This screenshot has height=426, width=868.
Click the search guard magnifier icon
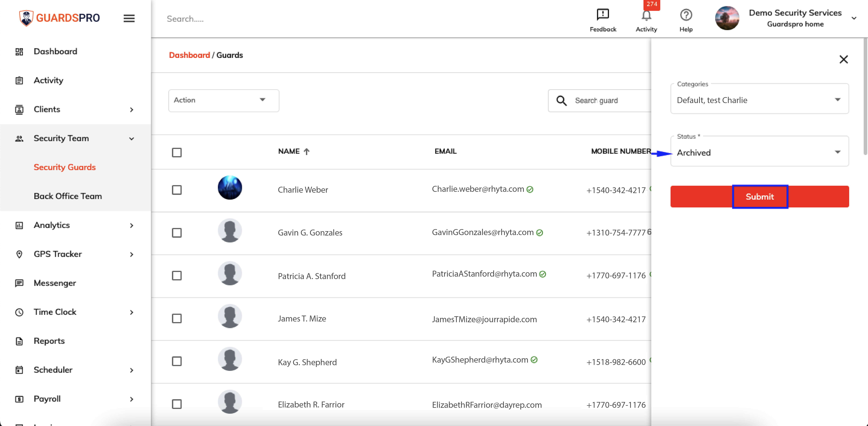561,101
